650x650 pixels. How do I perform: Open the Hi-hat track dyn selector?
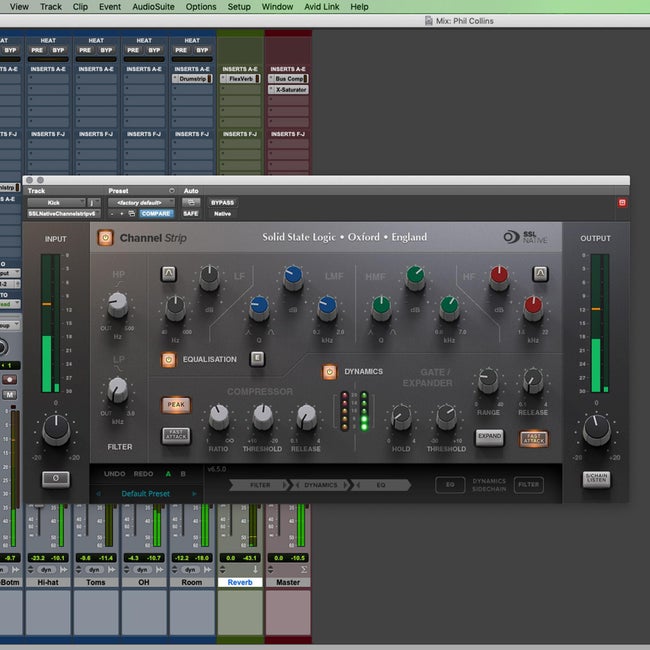pyautogui.click(x=46, y=570)
